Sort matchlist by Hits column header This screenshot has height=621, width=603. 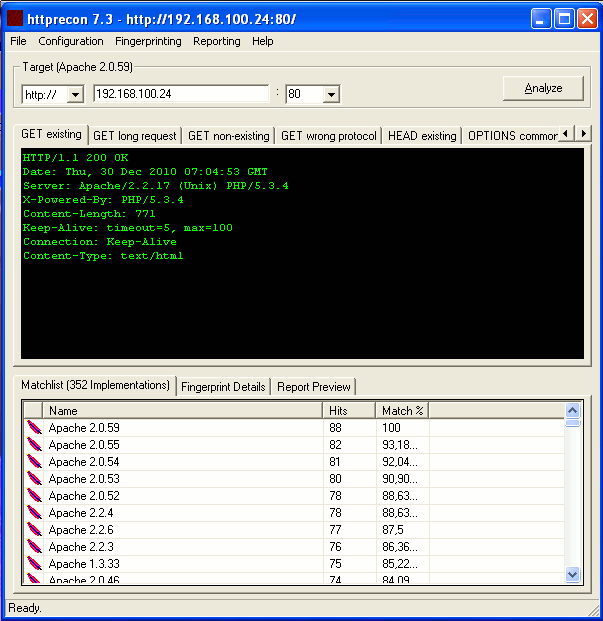pyautogui.click(x=349, y=410)
